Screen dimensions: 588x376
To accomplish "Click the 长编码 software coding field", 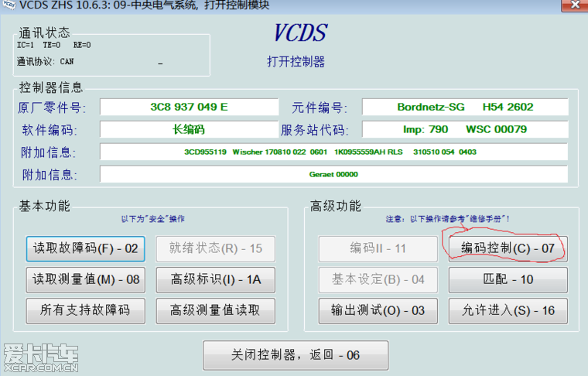I will (x=190, y=130).
